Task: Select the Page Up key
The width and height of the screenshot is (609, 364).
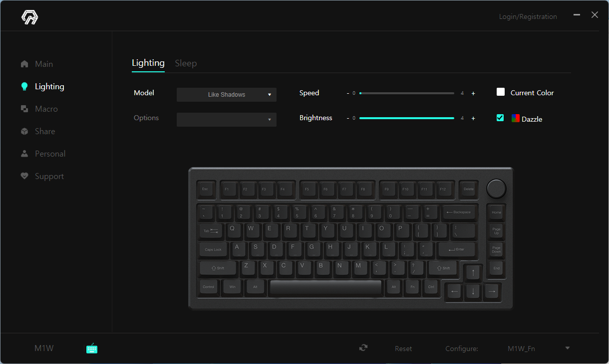Action: 496,231
